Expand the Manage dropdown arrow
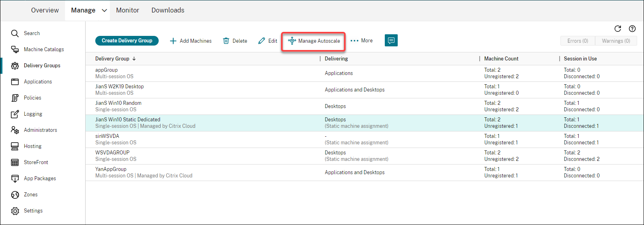The image size is (644, 225). pyautogui.click(x=104, y=10)
